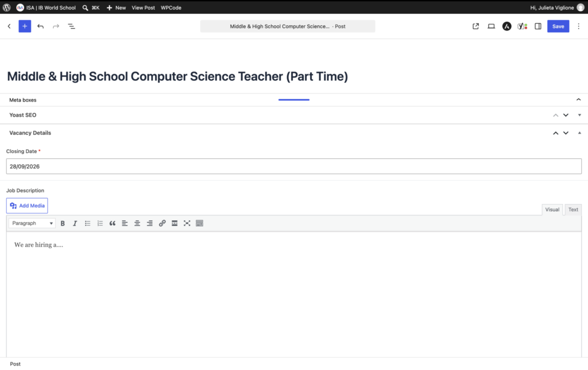
Task: Open the device preview laptop icon
Action: [492, 26]
